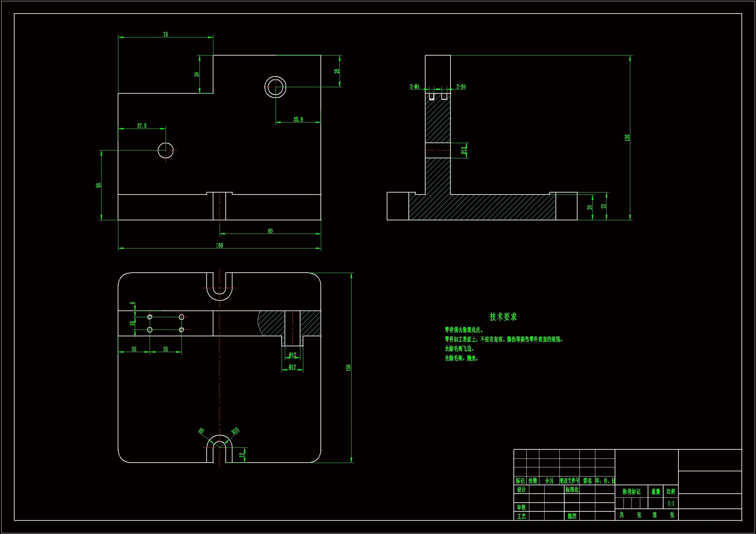The height and width of the screenshot is (534, 756).
Task: Select the 标准化 cell in title block
Action: click(572, 490)
